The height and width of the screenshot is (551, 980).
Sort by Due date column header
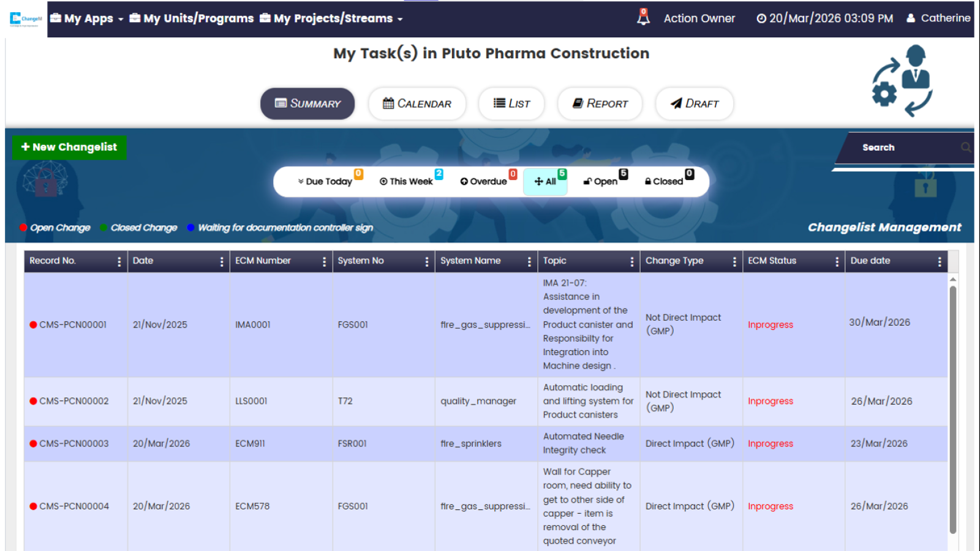870,261
